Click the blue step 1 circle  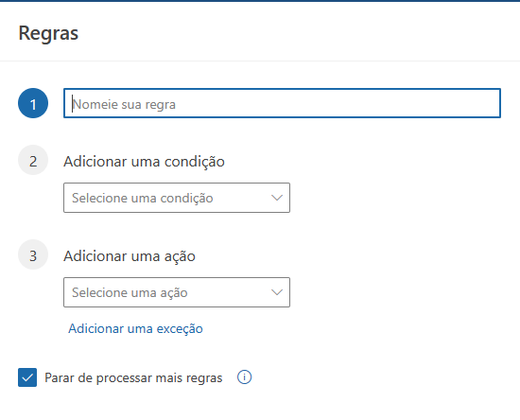[33, 103]
